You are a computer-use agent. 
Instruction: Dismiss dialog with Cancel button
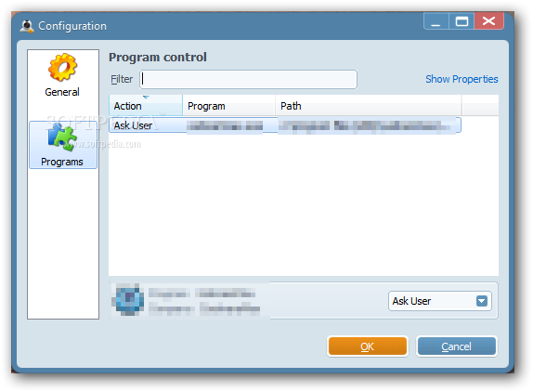coord(456,346)
